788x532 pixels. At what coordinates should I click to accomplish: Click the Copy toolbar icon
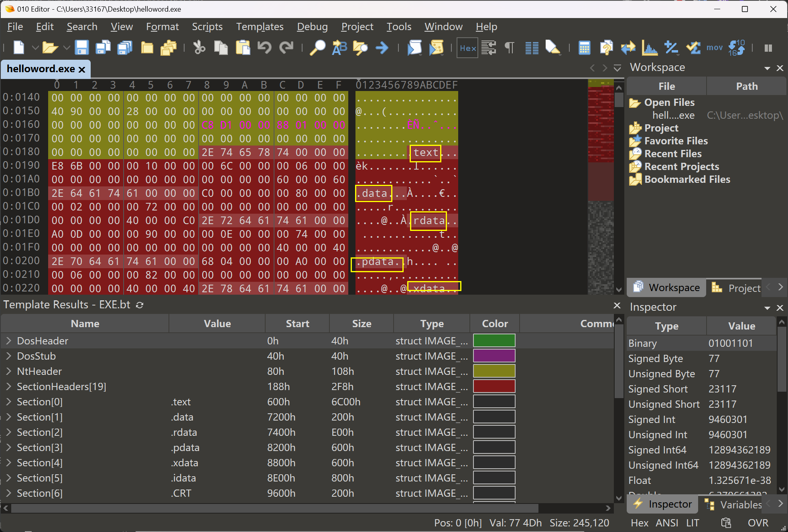pos(221,48)
